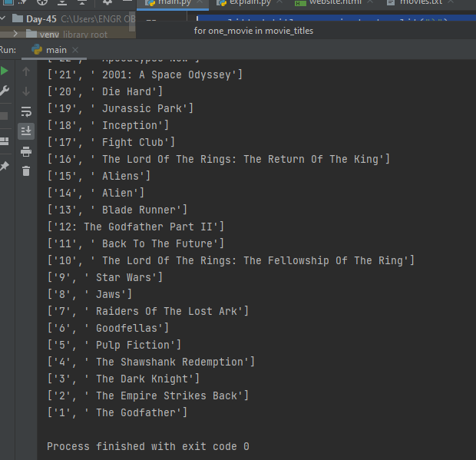
Task: Click the '14' 'Alien' output line
Action: 96,193
